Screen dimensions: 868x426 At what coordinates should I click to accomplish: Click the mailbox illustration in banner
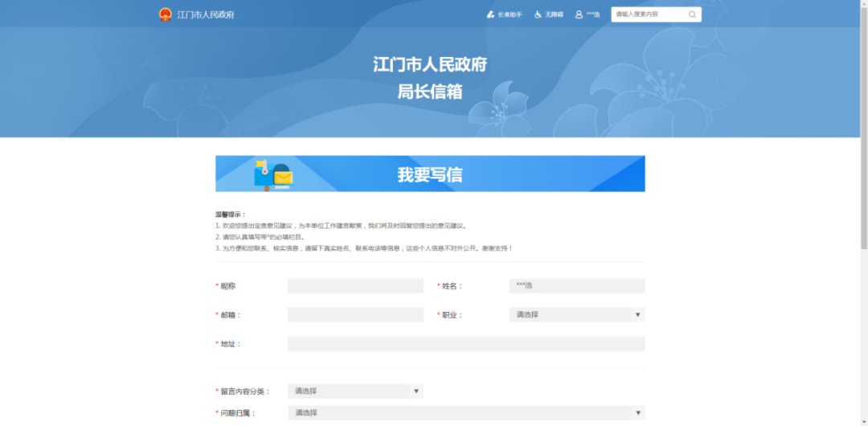coord(273,174)
